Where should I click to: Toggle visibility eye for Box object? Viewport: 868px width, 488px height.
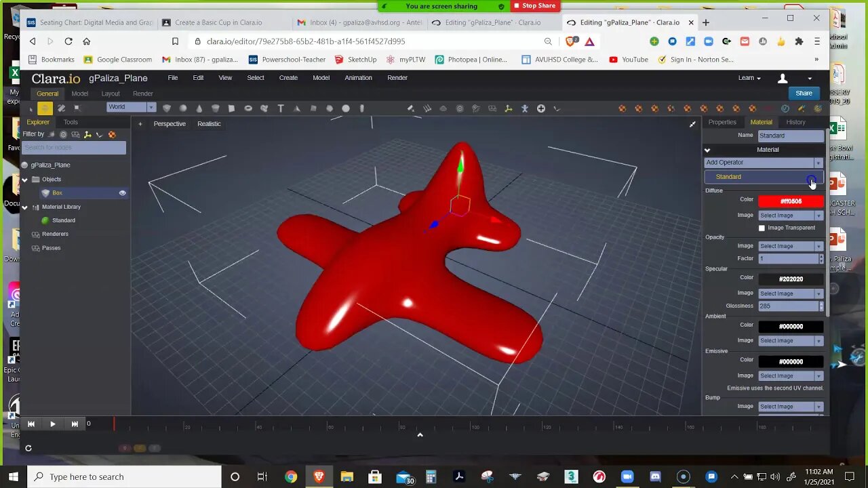[123, 193]
